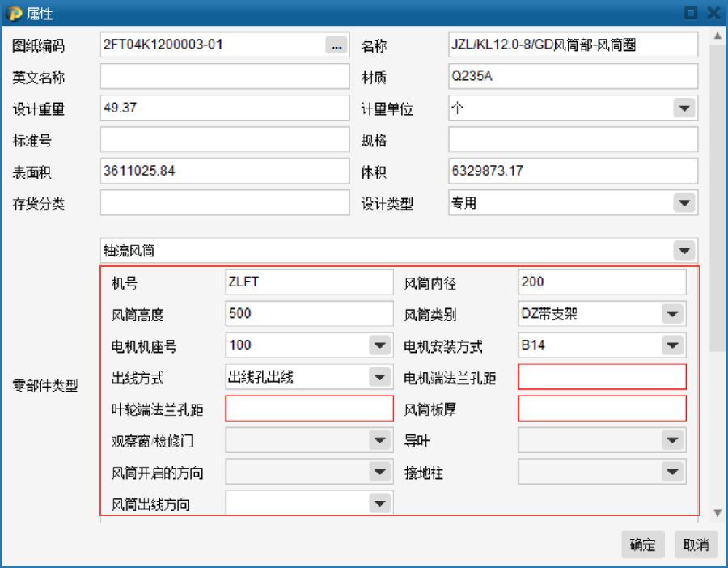Click the 材质 field containing Q235A
Viewport: 728px width, 568px height.
pos(573,76)
